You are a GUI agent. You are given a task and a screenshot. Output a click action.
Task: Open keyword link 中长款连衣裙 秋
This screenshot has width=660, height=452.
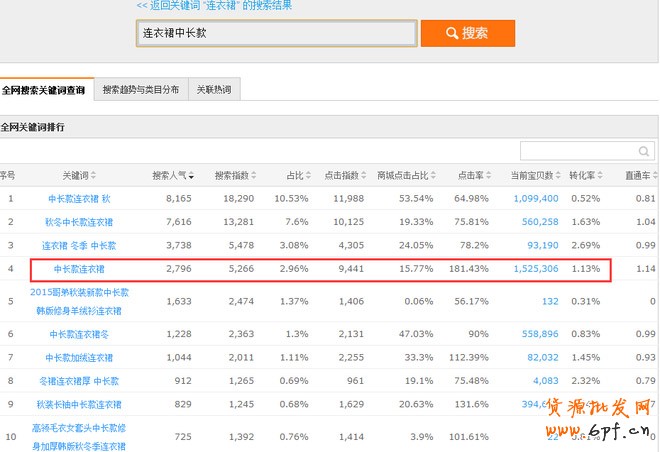pos(79,199)
